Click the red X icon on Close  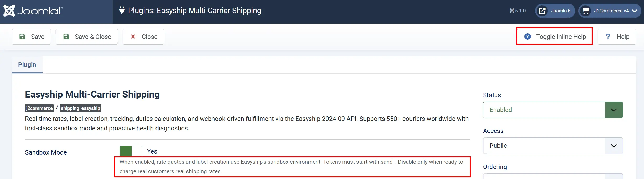[133, 37]
